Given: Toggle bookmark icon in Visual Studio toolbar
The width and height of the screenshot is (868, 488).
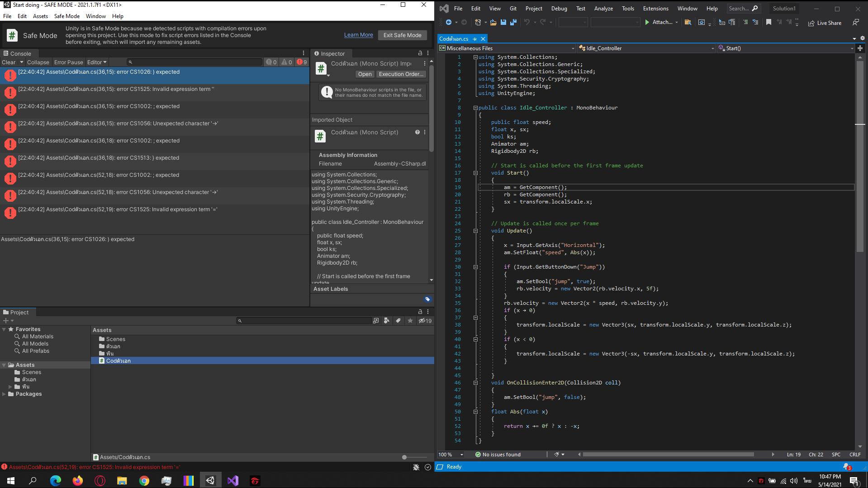Looking at the screenshot, I should (x=768, y=22).
